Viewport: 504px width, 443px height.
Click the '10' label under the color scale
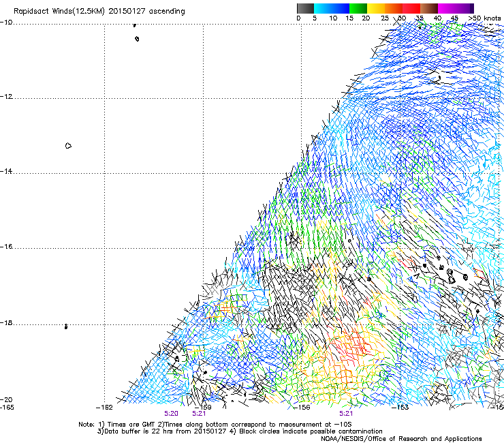click(333, 18)
